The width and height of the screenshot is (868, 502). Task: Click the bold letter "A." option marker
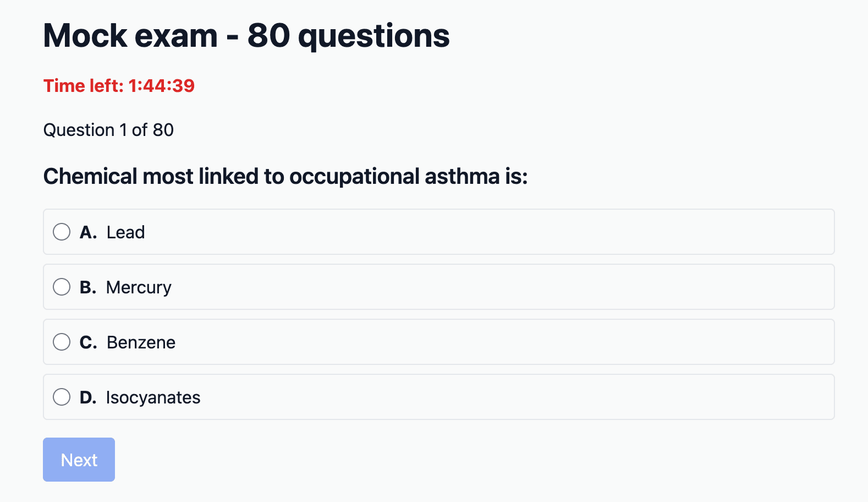88,232
